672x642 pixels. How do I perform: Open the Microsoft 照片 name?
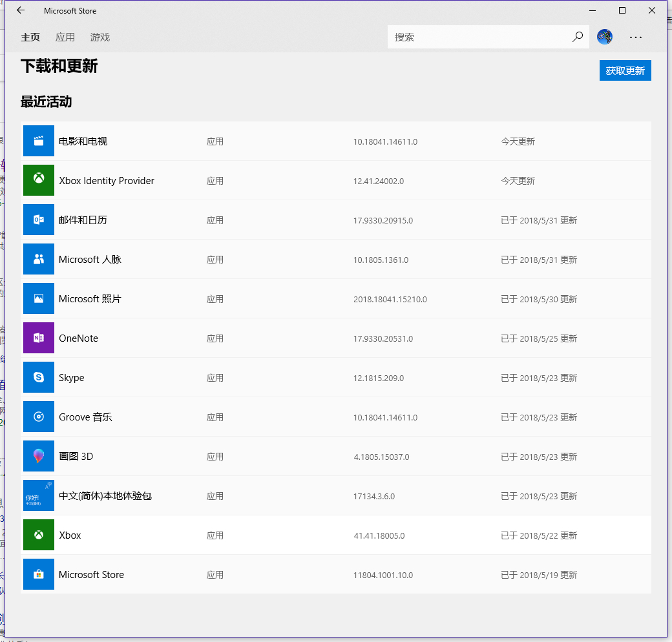90,299
